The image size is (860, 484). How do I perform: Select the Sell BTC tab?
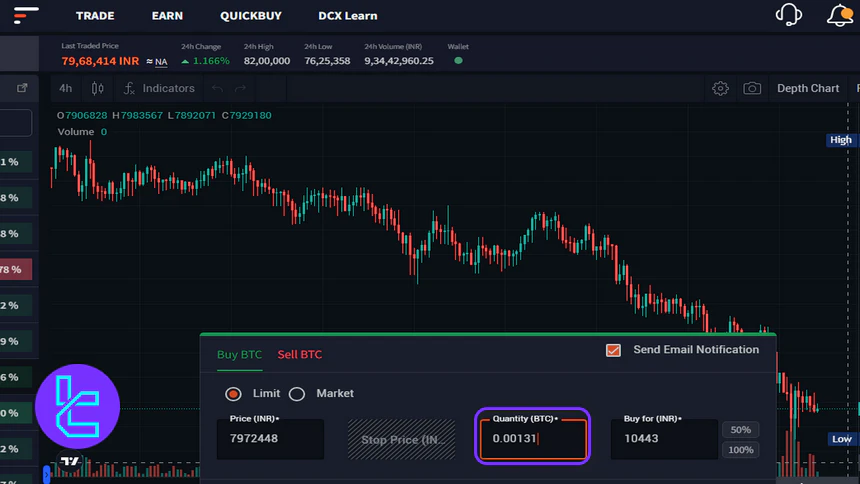[x=299, y=354]
